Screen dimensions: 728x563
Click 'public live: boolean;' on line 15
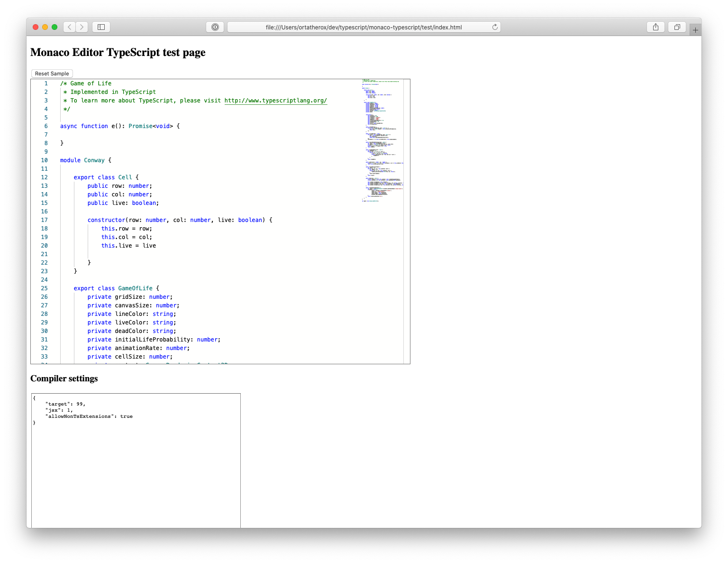pyautogui.click(x=123, y=203)
